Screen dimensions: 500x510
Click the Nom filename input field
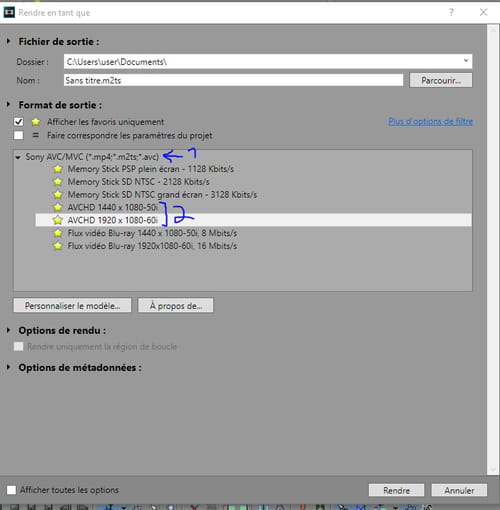coord(233,80)
